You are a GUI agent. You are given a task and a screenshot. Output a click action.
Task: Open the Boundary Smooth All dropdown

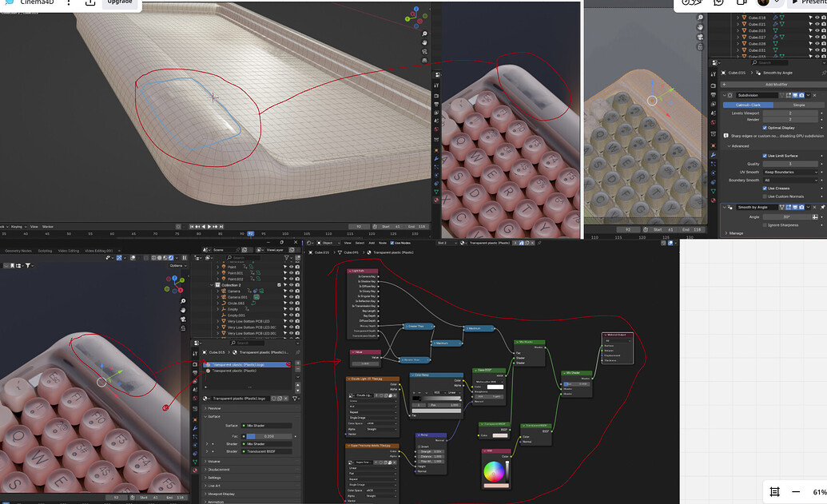point(790,181)
